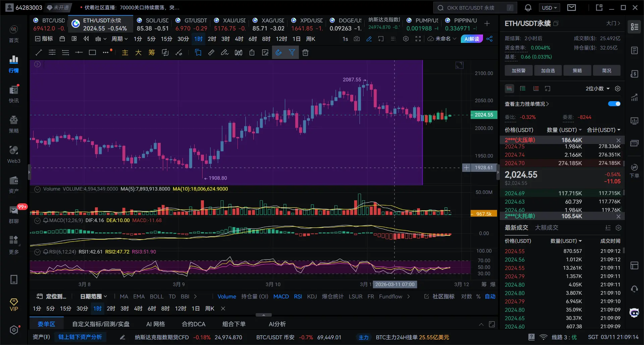Toggle the MACD indicator
This screenshot has width=644, height=345.
[281, 296]
